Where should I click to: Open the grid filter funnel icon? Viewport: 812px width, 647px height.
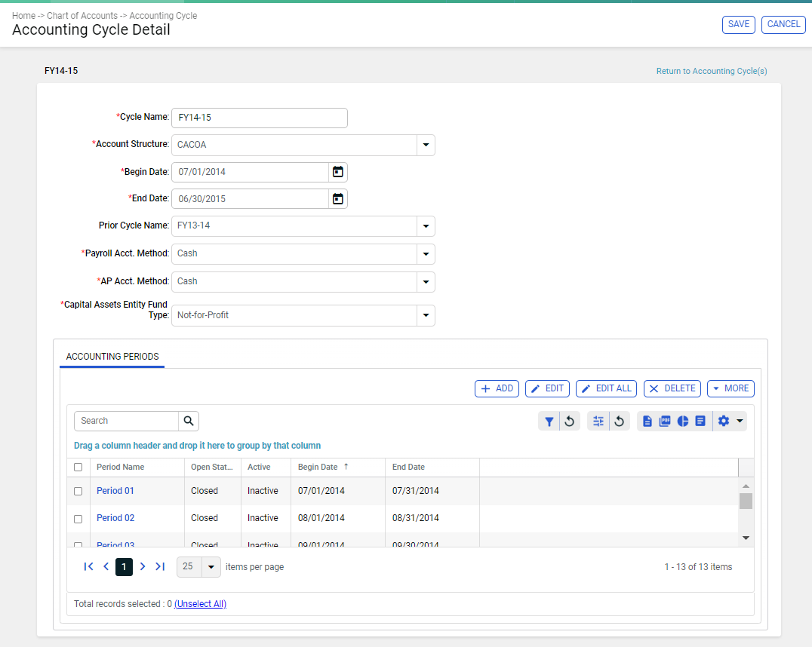click(549, 422)
